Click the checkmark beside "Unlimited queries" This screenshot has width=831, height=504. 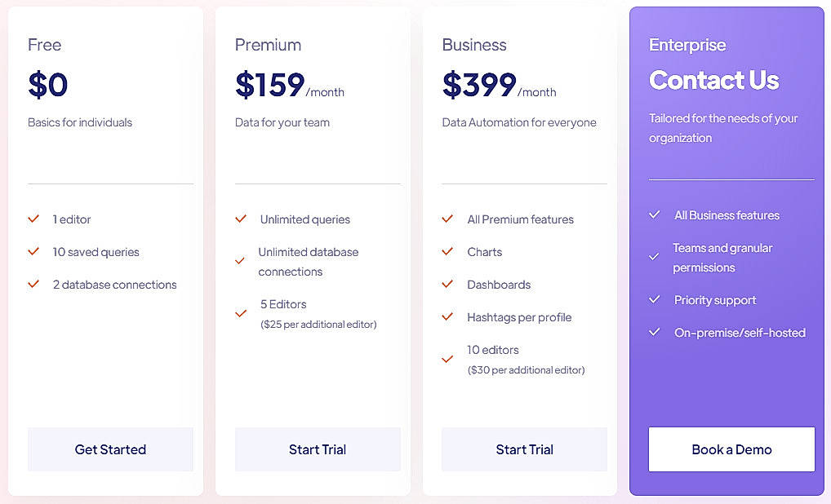[241, 219]
